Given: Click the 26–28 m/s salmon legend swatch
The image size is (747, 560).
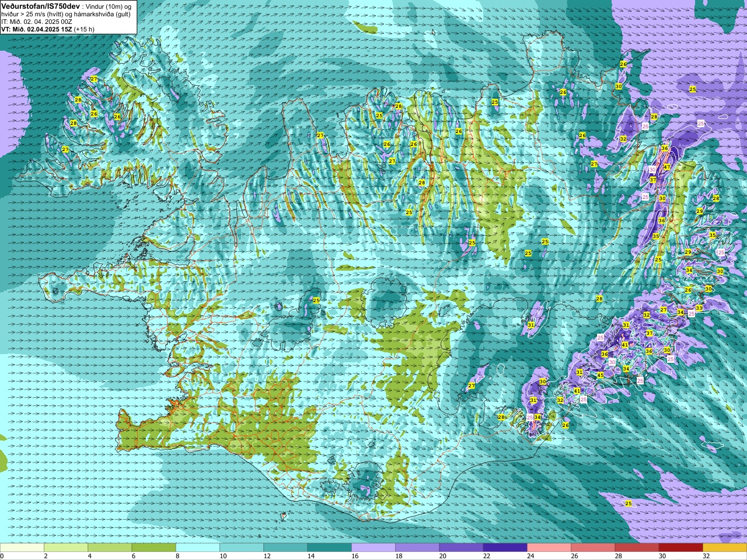Looking at the screenshot, I should point(593,548).
